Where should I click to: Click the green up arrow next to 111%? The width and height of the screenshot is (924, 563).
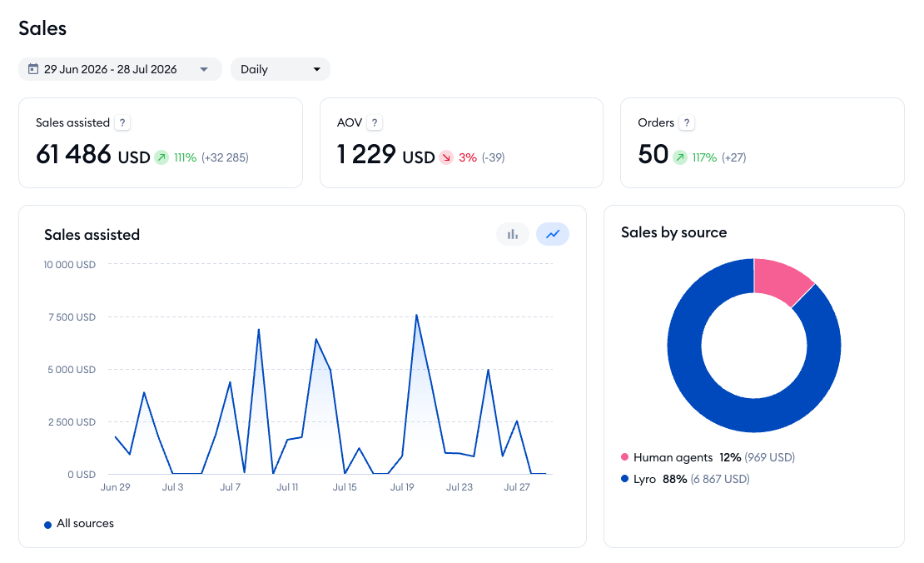click(161, 157)
